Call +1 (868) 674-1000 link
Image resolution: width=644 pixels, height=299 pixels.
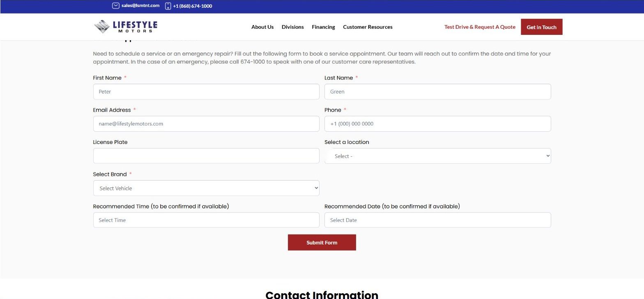tap(193, 6)
